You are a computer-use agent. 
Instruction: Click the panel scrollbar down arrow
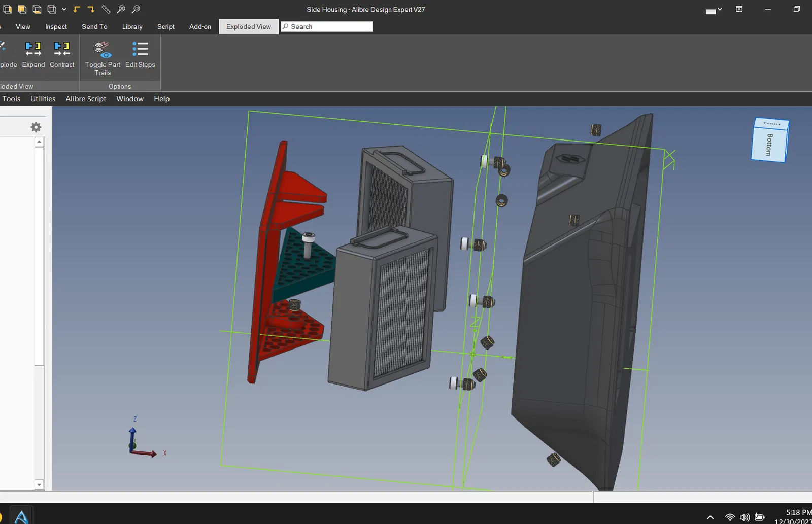39,484
